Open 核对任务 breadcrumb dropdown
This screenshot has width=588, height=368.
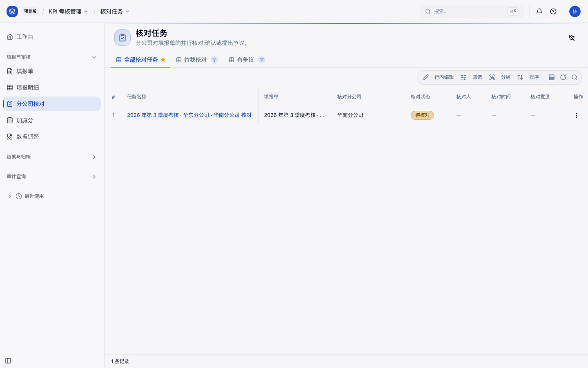[115, 11]
